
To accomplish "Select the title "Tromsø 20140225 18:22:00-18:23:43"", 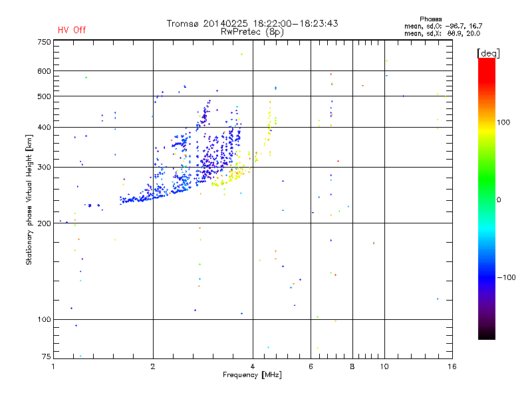I will click(x=252, y=23).
